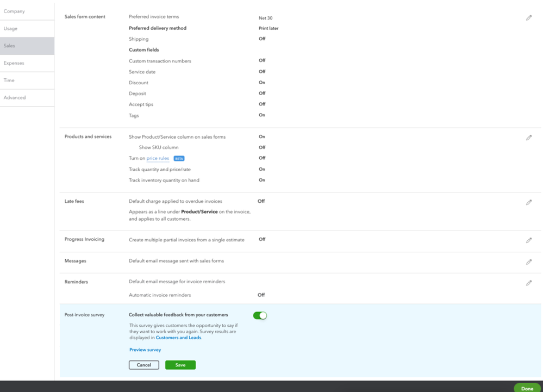
Task: Select the Expenses tab
Action: click(x=14, y=63)
